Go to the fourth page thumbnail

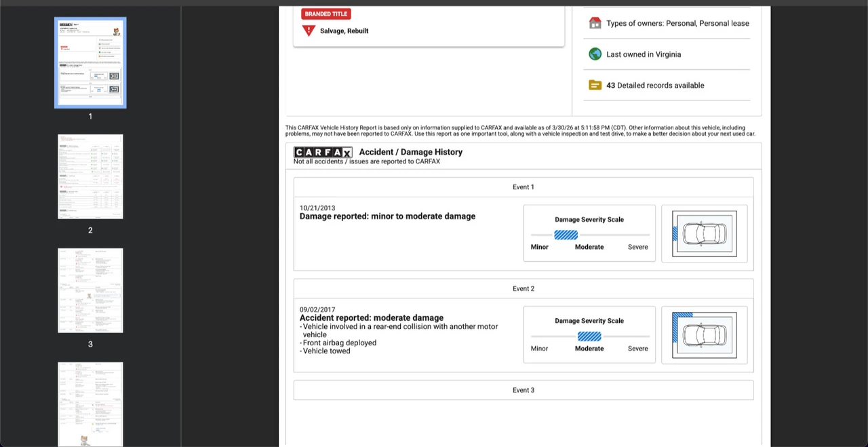click(x=90, y=404)
